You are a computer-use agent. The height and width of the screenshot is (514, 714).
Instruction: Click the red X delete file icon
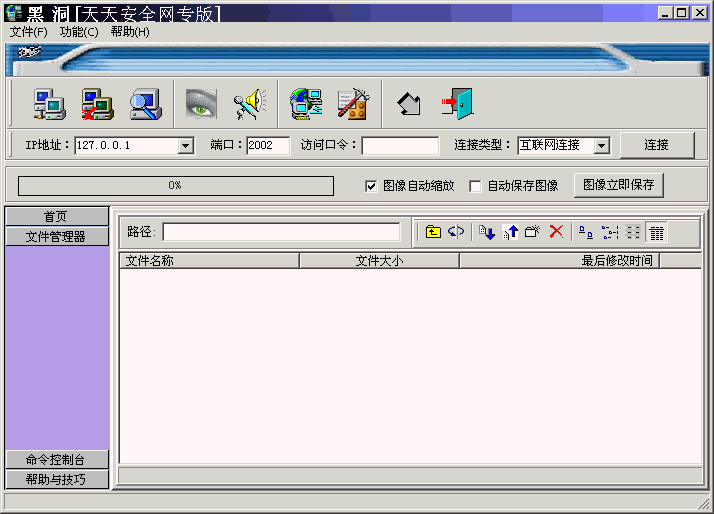556,232
